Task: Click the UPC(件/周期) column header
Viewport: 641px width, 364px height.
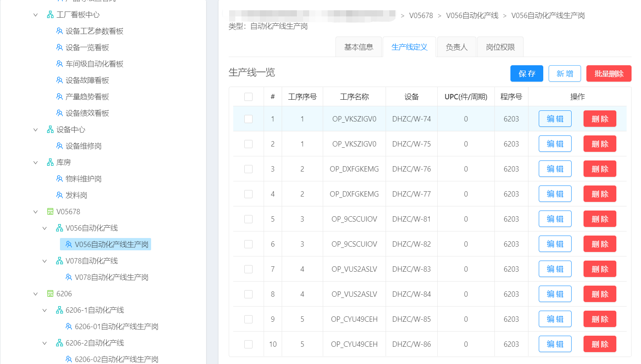Action: pyautogui.click(x=466, y=97)
